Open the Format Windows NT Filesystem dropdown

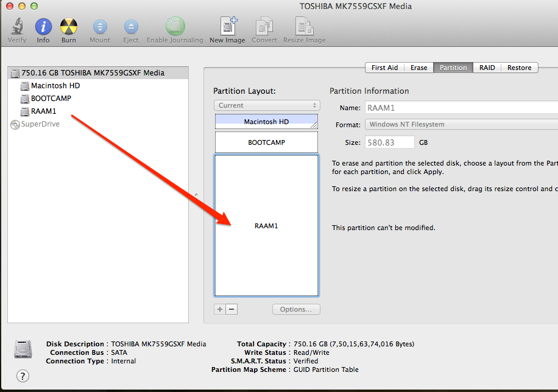tap(462, 124)
